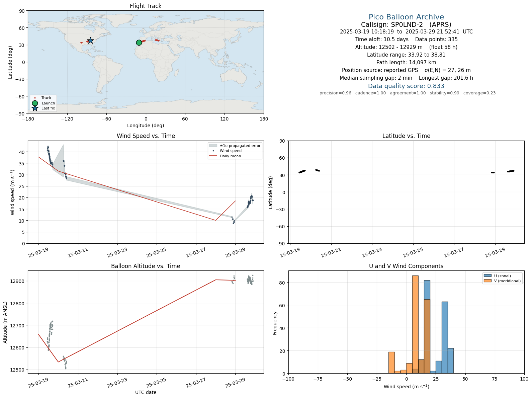This screenshot has width=532, height=398.
Task: Select the UTC date range line
Action: tap(406, 32)
